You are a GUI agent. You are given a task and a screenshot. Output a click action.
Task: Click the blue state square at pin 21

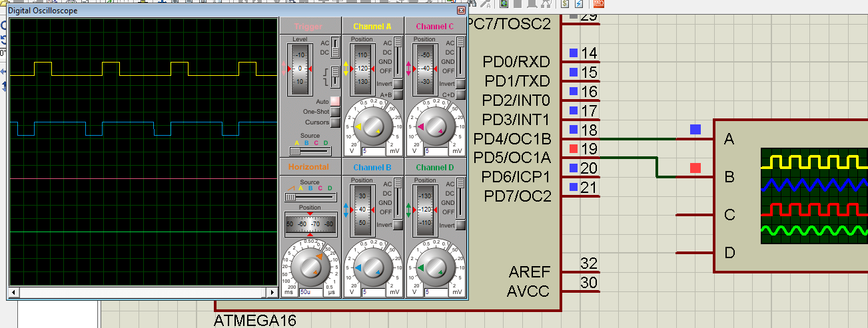coord(574,186)
